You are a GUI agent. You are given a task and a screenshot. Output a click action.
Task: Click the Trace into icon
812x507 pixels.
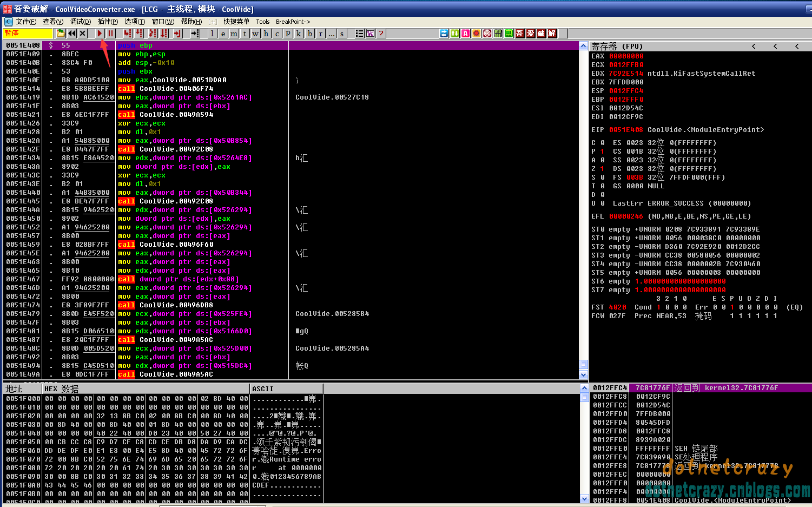click(153, 34)
